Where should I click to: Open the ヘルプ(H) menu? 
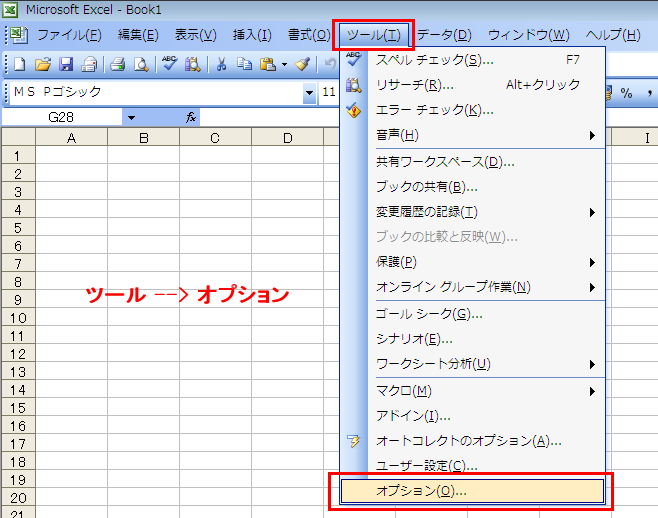pos(613,35)
